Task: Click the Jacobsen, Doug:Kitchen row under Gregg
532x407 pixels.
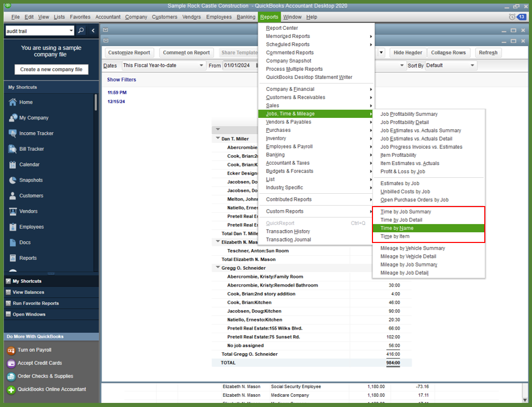Action: (311, 311)
